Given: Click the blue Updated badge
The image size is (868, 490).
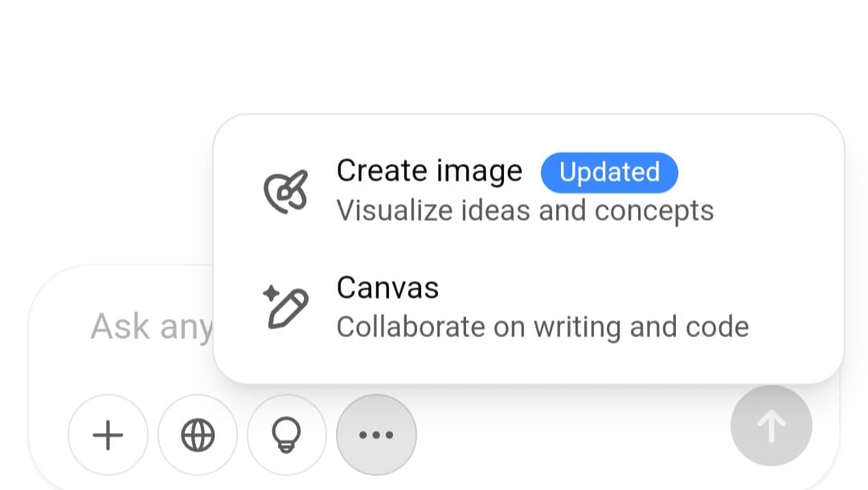Looking at the screenshot, I should coord(609,173).
